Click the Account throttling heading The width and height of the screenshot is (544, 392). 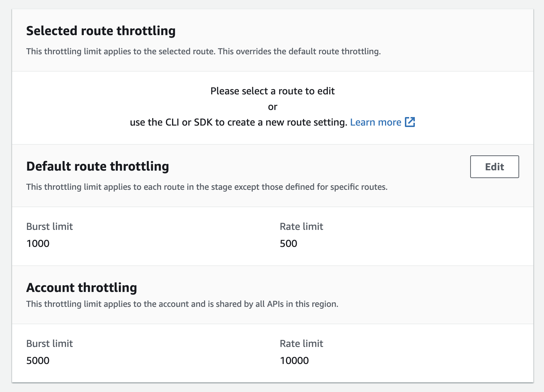click(x=82, y=288)
